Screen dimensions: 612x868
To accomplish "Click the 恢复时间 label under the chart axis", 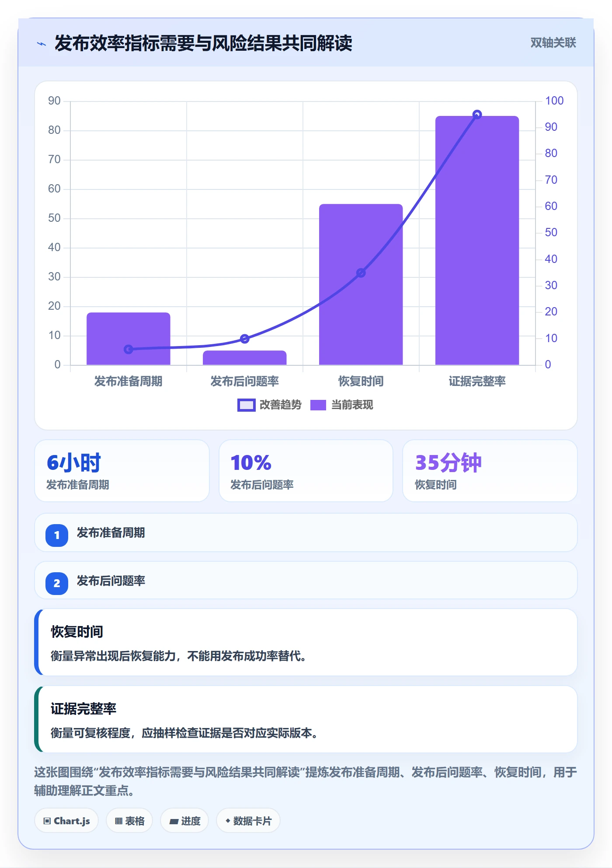I will click(x=361, y=381).
